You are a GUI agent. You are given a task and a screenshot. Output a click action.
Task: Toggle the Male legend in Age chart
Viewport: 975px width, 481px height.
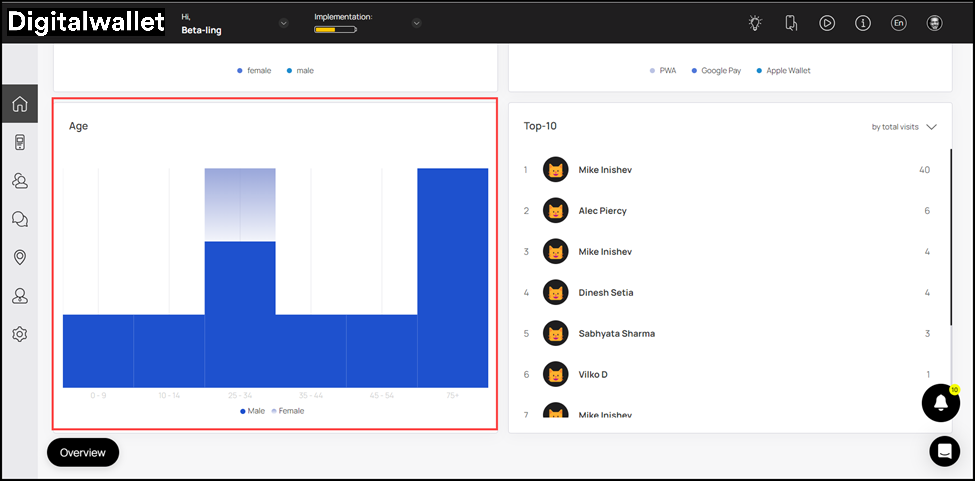pos(252,411)
